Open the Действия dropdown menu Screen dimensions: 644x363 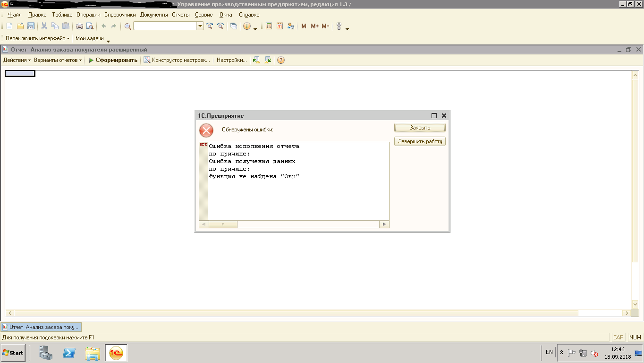(17, 60)
